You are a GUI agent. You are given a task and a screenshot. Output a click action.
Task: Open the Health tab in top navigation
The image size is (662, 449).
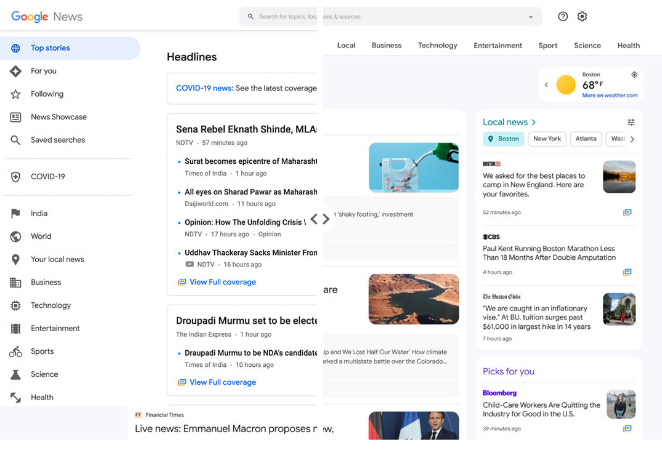click(x=628, y=46)
